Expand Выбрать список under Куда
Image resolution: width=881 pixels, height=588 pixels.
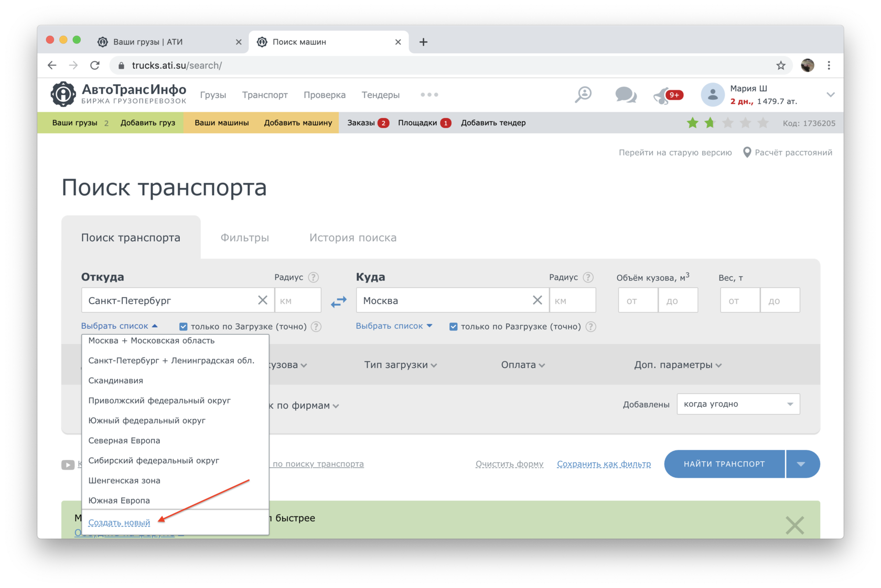394,326
